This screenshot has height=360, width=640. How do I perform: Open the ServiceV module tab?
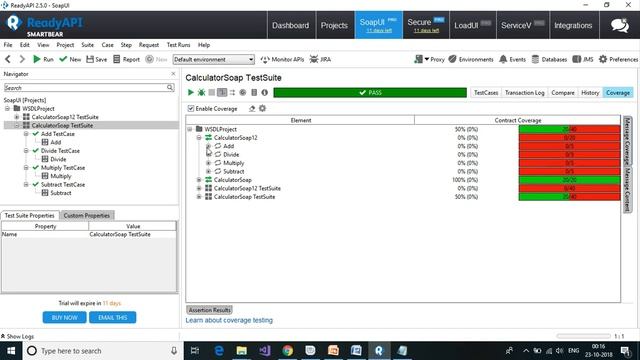[522, 25]
